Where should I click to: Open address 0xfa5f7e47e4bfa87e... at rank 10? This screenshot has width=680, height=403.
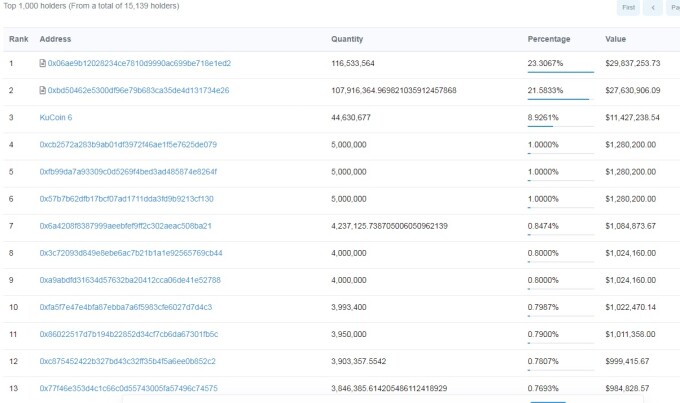(126, 307)
